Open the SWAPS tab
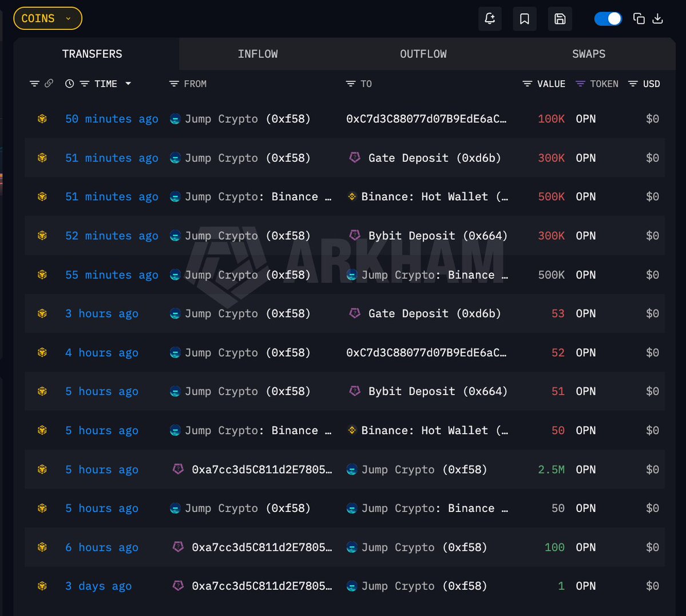The image size is (686, 616). tap(588, 54)
